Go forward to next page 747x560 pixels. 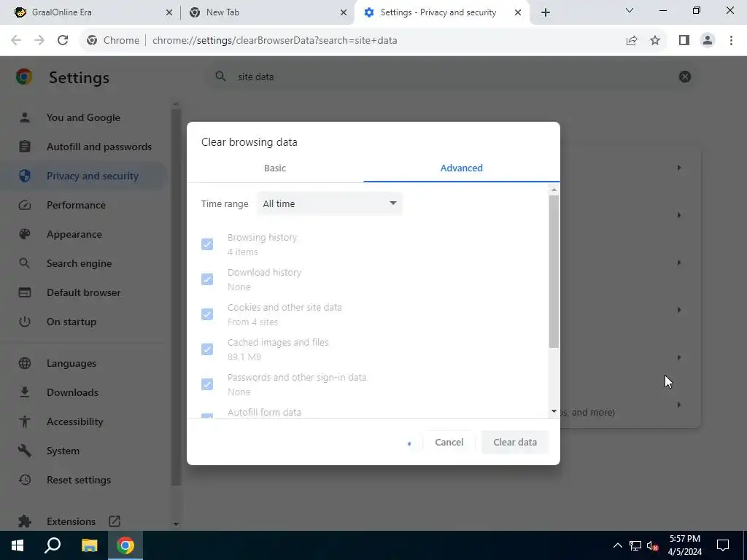pos(39,41)
